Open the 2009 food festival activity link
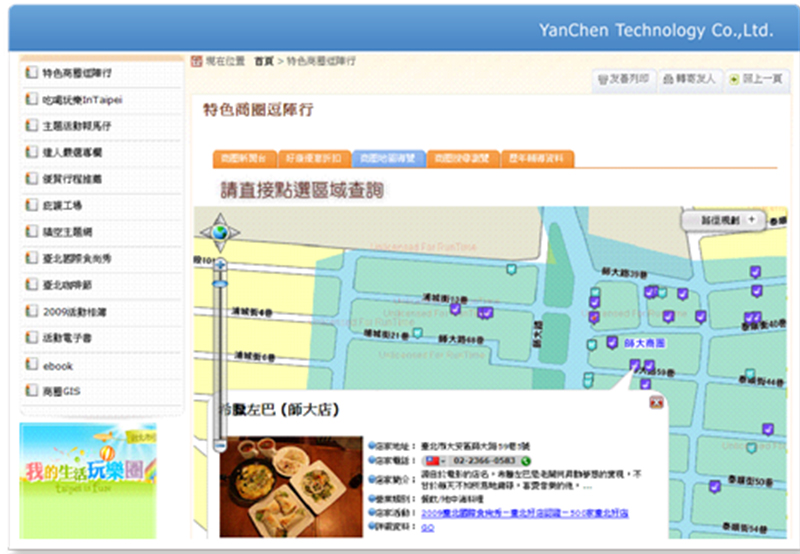Image resolution: width=800 pixels, height=554 pixels. pyautogui.click(x=510, y=512)
